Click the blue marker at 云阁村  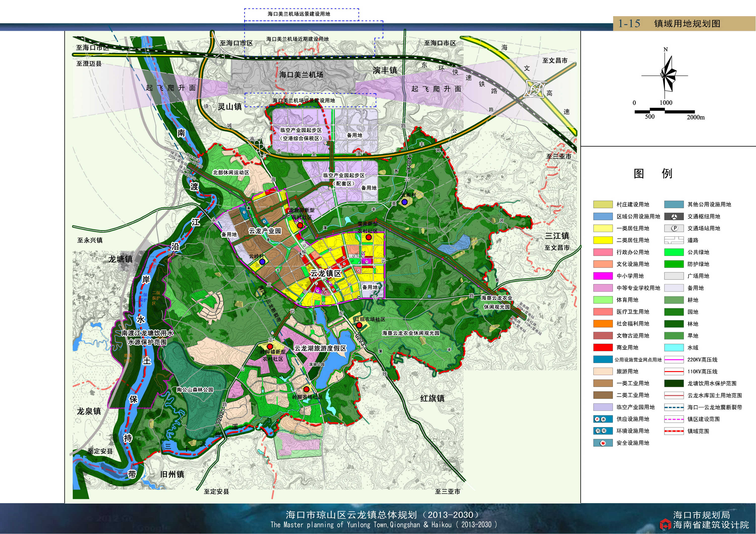[x=404, y=202]
